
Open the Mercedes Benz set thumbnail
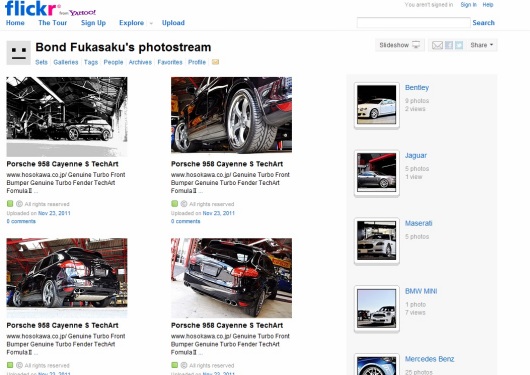coord(377,365)
